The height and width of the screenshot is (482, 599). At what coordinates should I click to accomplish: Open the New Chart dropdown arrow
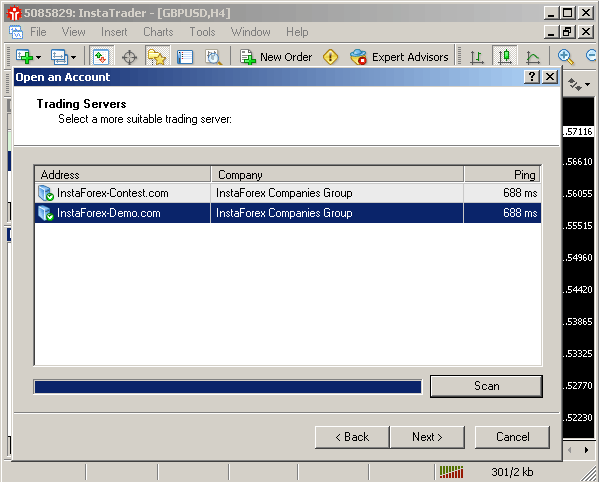(x=38, y=58)
